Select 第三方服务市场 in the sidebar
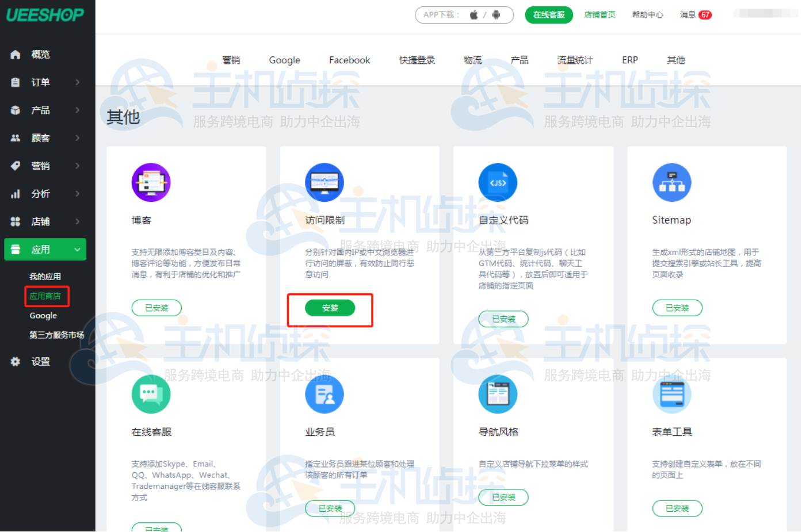The height and width of the screenshot is (532, 802). 56,335
